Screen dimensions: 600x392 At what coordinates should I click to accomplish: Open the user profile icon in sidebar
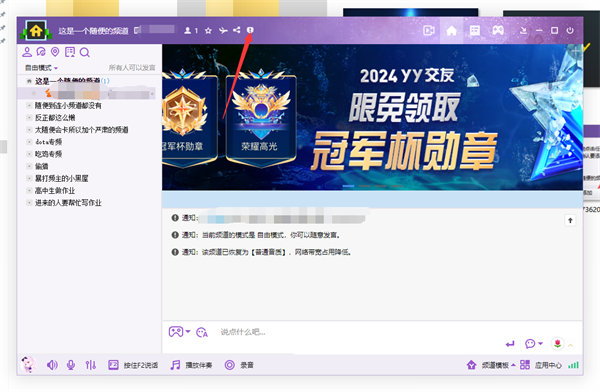[27, 52]
